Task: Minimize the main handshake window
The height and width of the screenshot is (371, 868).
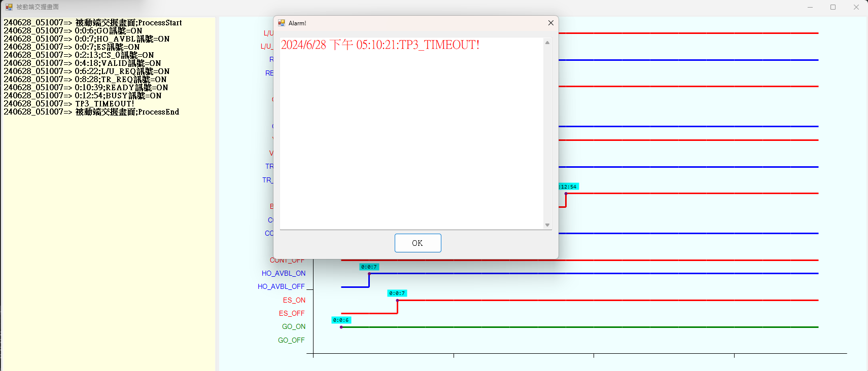Action: pyautogui.click(x=810, y=7)
